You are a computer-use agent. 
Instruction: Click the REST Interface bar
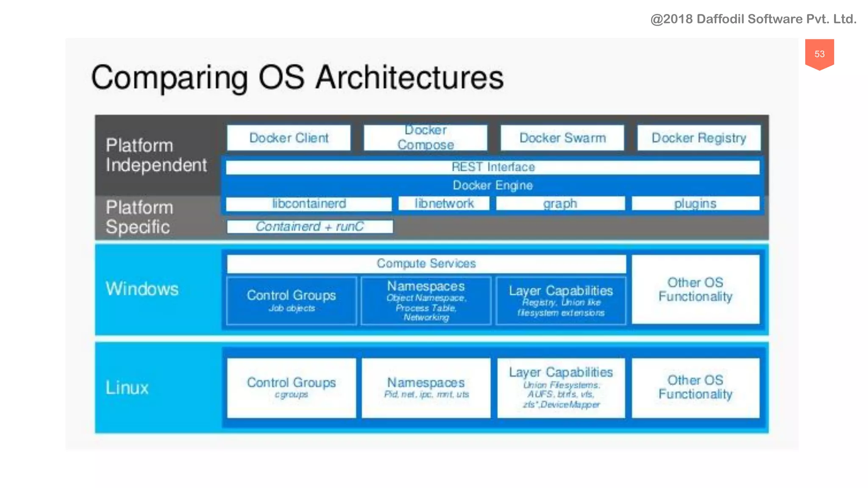pyautogui.click(x=492, y=167)
